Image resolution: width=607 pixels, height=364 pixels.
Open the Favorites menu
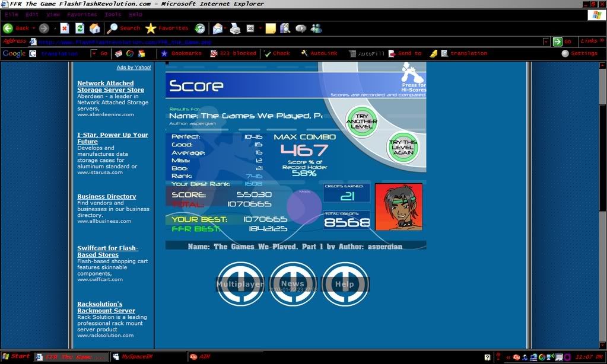point(82,14)
